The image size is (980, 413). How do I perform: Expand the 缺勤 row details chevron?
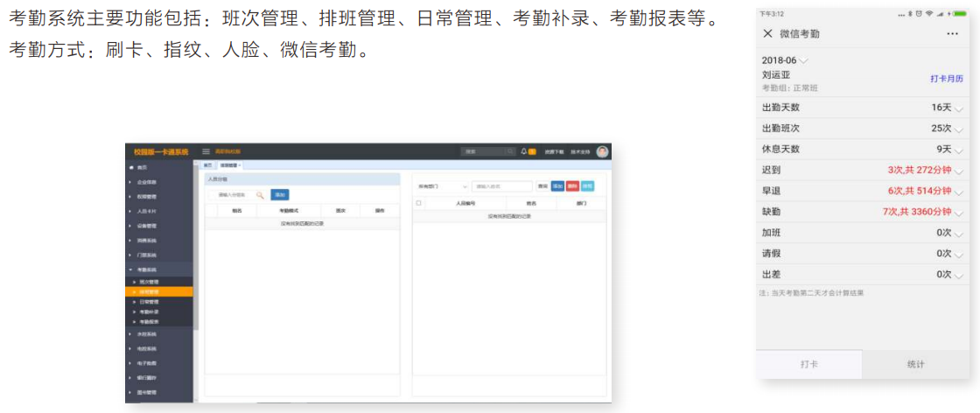point(959,212)
